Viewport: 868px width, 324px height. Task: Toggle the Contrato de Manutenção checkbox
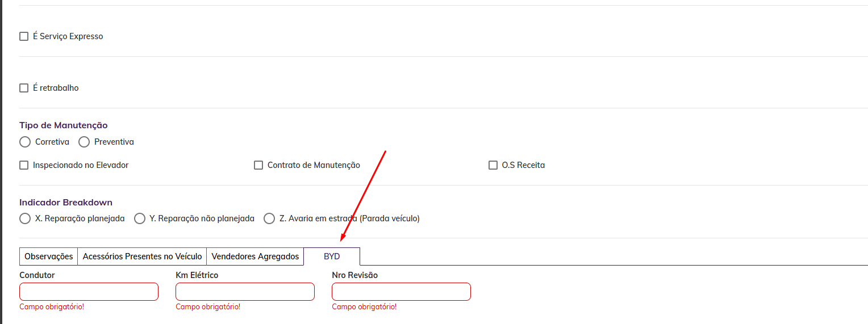coord(258,165)
